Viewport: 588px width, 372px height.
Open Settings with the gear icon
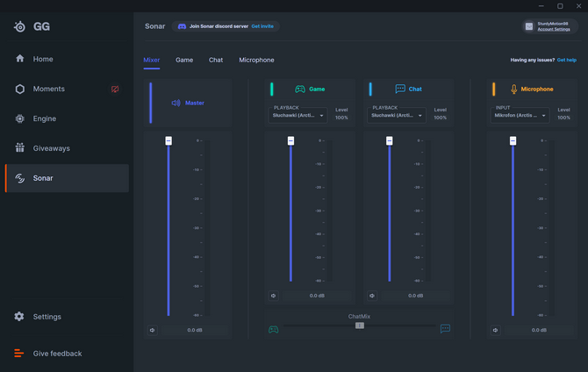coord(19,317)
